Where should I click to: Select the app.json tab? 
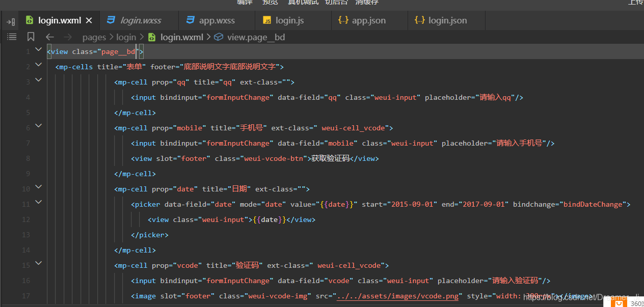370,20
